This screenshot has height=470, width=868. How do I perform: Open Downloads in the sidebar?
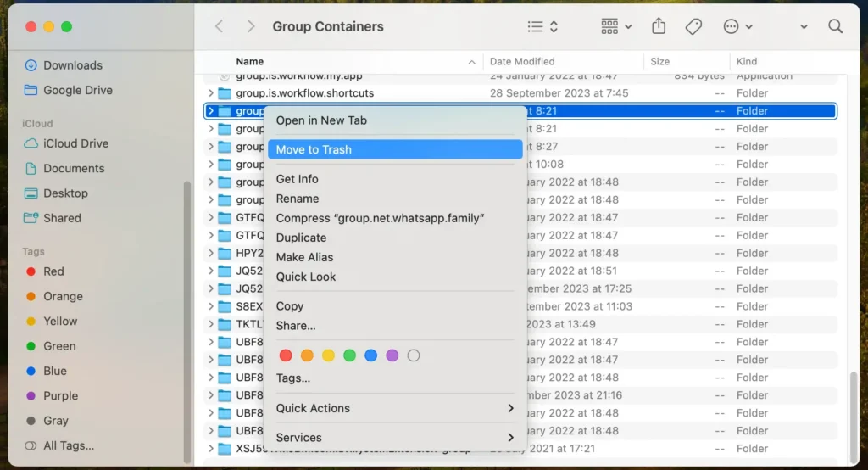pyautogui.click(x=64, y=65)
